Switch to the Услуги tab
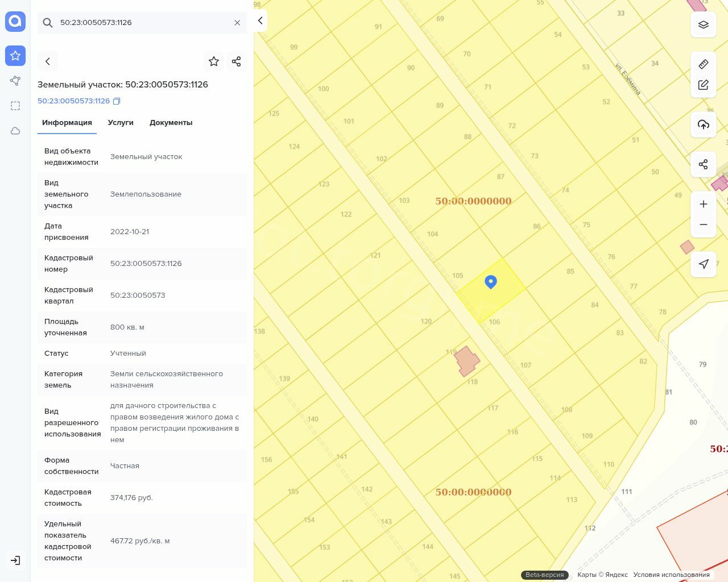This screenshot has width=728, height=582. pyautogui.click(x=121, y=123)
